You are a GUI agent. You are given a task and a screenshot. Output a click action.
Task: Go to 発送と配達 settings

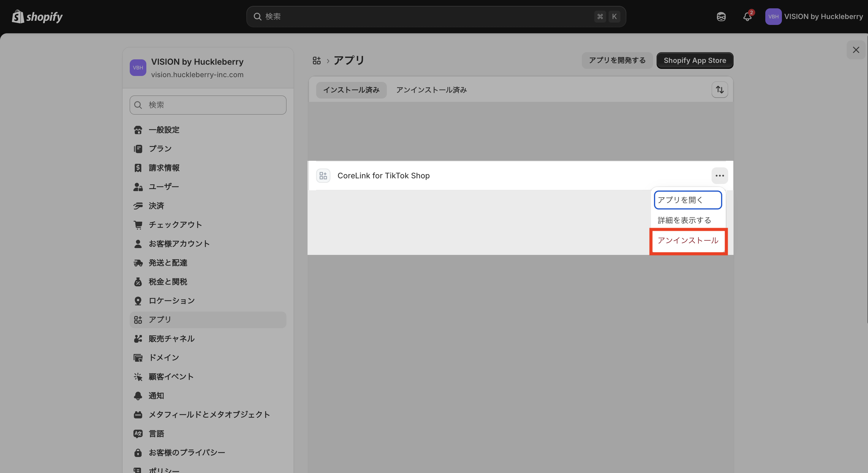pos(168,262)
